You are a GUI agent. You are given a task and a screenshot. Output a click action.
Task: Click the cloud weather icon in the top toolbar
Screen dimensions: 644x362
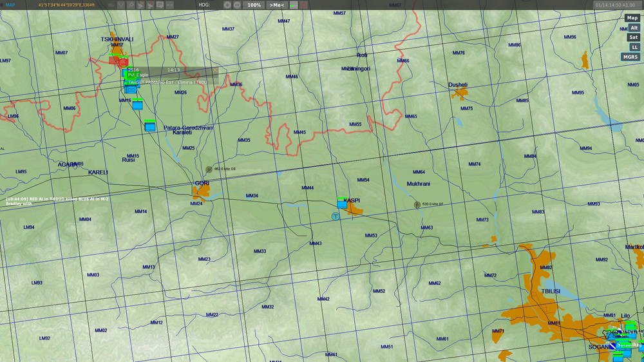tap(111, 5)
